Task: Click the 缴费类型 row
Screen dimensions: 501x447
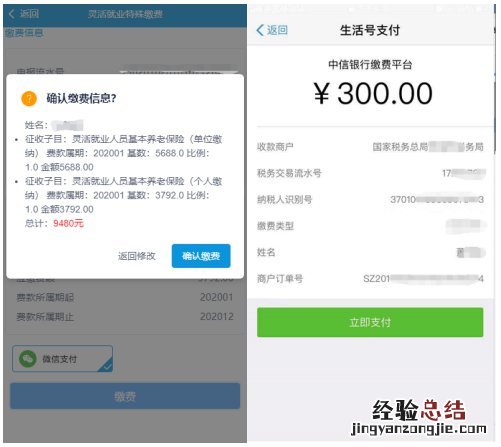Action: pos(370,226)
